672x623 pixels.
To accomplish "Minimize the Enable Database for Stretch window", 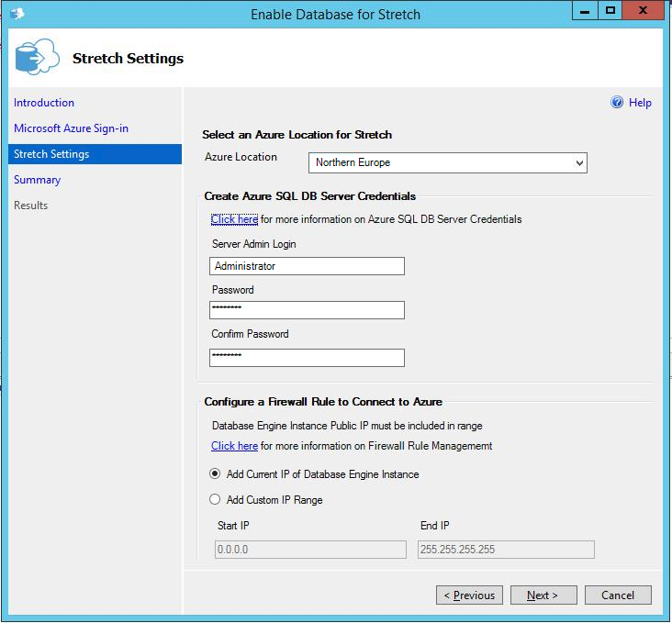I will [x=585, y=11].
